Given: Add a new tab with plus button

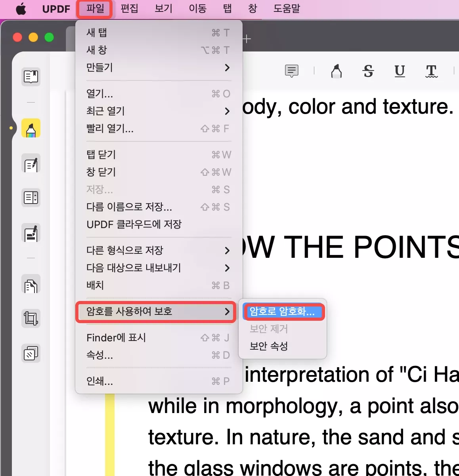Looking at the screenshot, I should (247, 39).
